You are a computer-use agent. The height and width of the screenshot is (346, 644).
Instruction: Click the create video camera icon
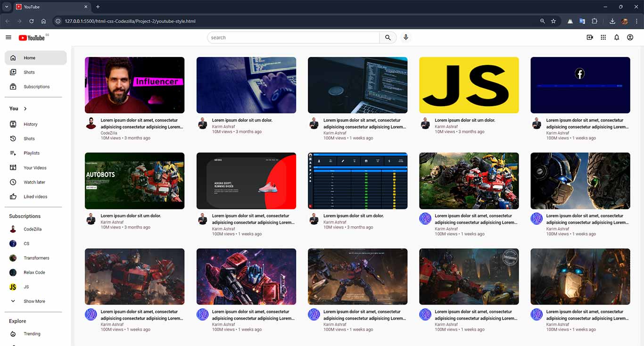point(589,38)
